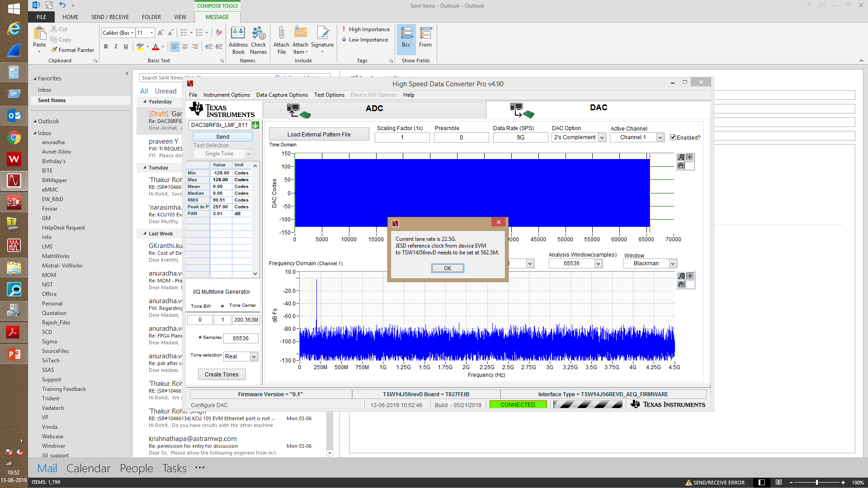Click the Create Tones button

222,375
